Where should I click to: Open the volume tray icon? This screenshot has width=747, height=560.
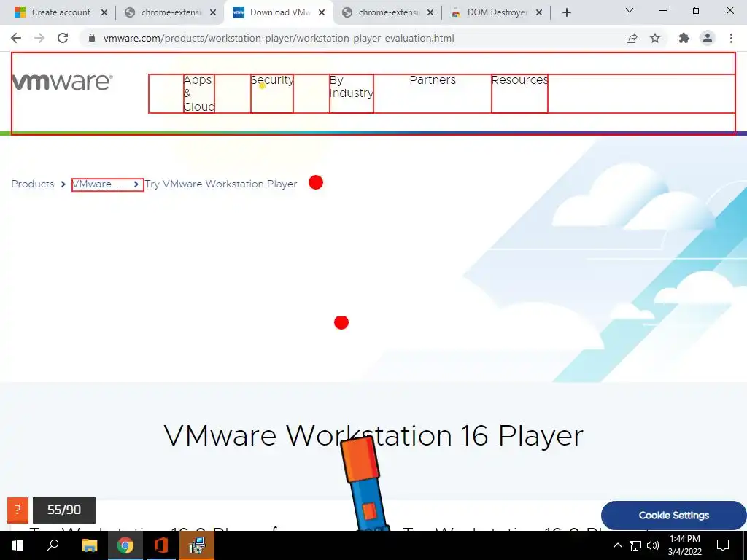click(x=653, y=545)
